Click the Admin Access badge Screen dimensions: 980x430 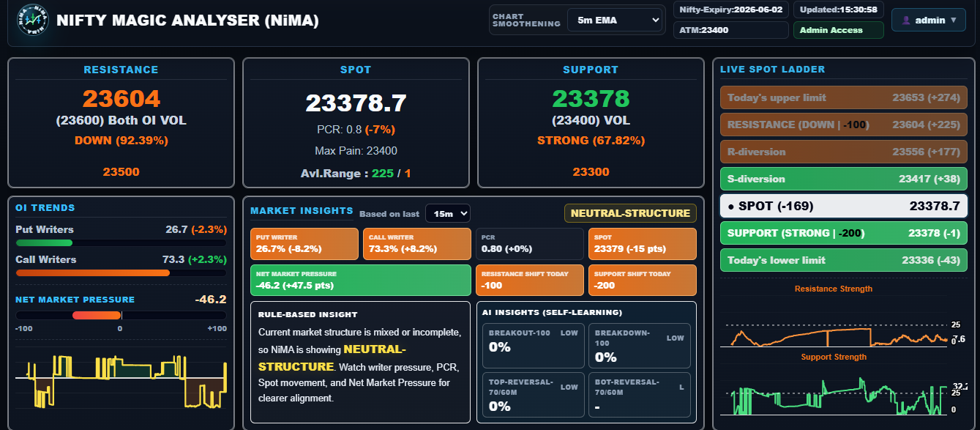[x=839, y=30]
